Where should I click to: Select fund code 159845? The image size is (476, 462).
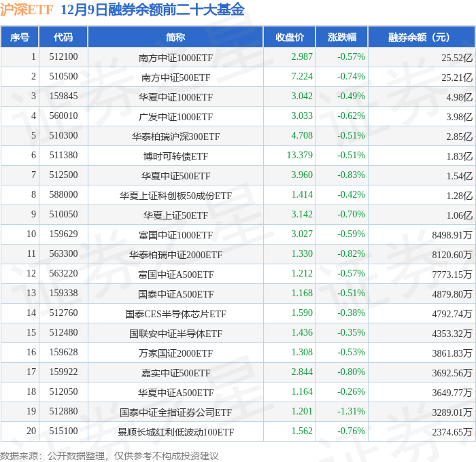pyautogui.click(x=63, y=96)
